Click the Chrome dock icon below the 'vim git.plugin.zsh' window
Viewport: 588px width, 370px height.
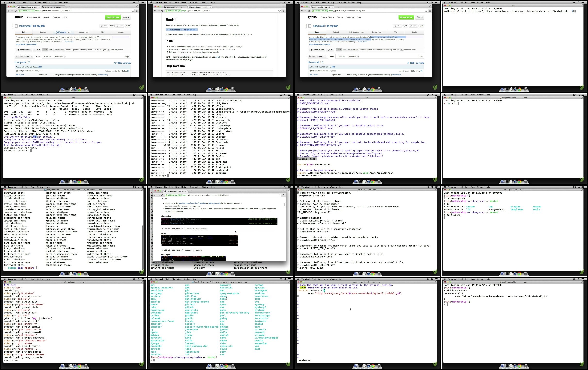(79, 366)
